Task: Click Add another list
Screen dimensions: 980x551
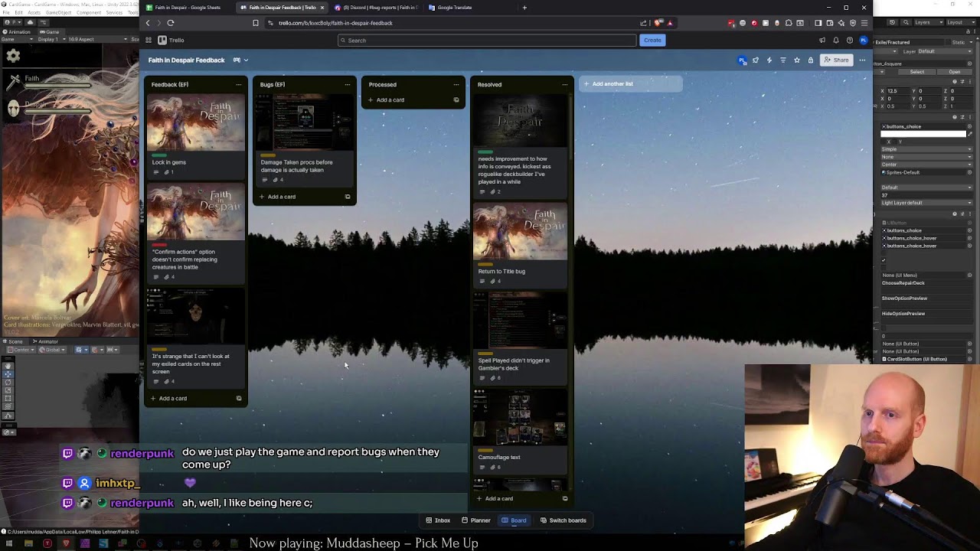Action: (631, 84)
